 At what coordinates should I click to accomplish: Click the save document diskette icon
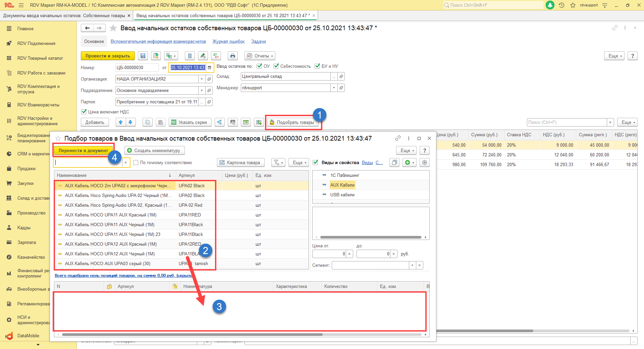[x=143, y=56]
